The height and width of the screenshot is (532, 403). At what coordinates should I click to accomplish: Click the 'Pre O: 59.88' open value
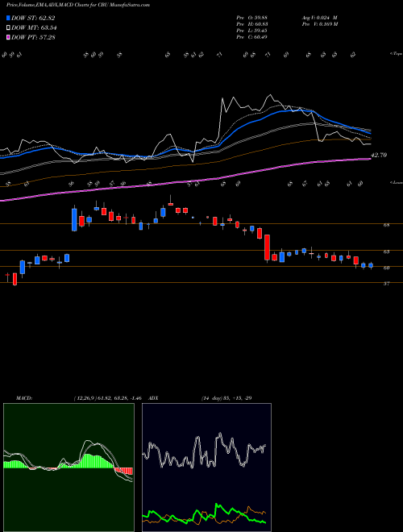251,18
